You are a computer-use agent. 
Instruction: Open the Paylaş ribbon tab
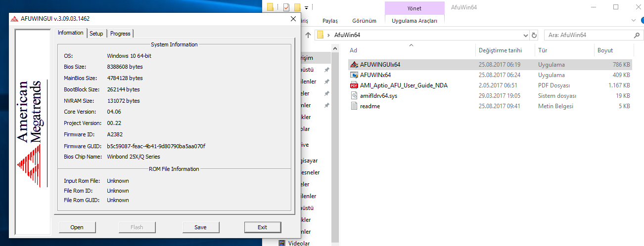coord(330,21)
